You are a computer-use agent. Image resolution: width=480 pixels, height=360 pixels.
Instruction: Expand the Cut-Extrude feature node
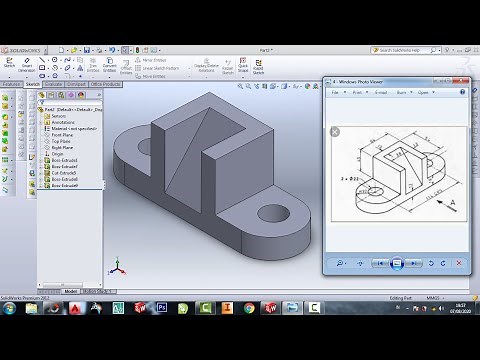click(41, 173)
